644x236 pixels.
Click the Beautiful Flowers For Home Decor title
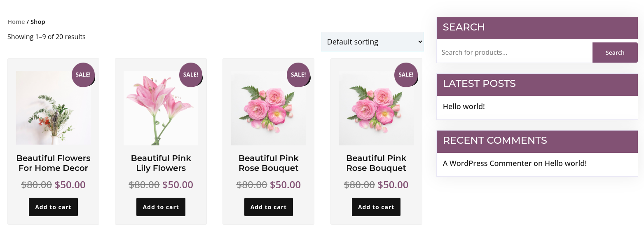[x=53, y=163]
